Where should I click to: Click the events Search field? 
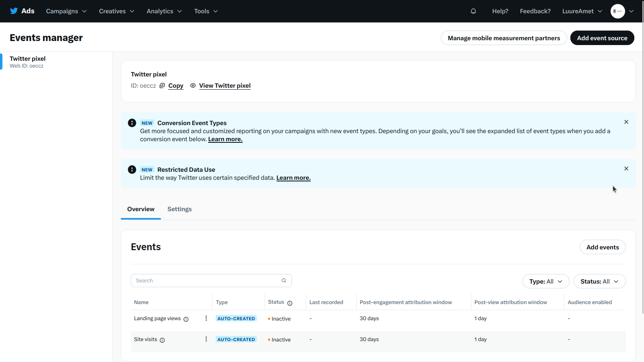pyautogui.click(x=207, y=281)
